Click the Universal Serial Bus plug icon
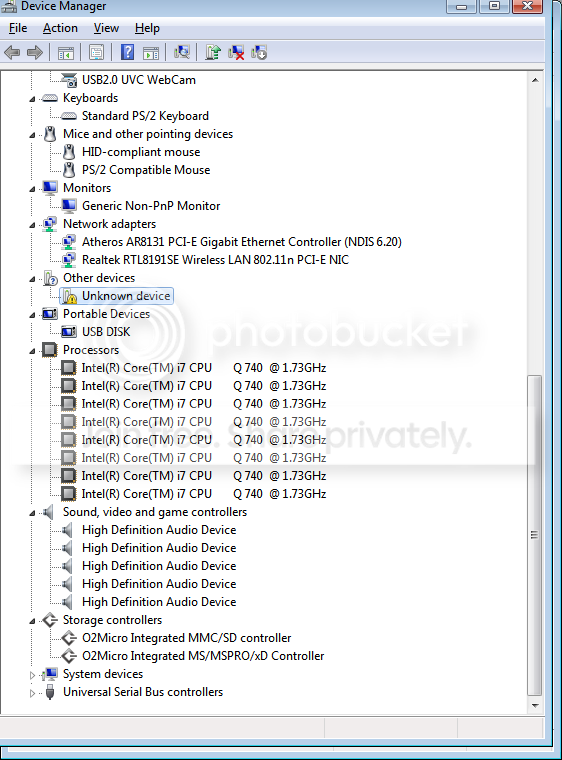Screen dimensions: 562x760 coord(50,692)
